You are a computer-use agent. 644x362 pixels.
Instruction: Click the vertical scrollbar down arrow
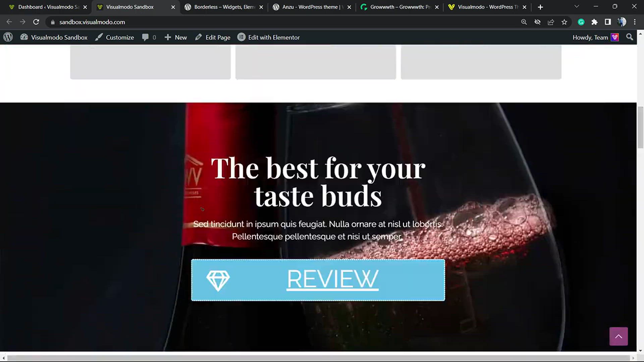pyautogui.click(x=640, y=351)
